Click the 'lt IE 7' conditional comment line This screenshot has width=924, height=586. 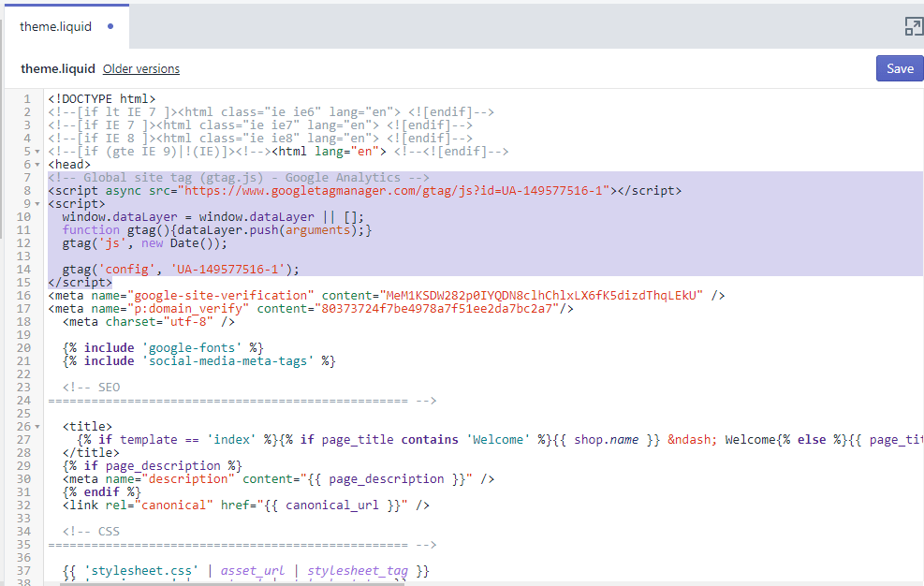click(x=271, y=112)
